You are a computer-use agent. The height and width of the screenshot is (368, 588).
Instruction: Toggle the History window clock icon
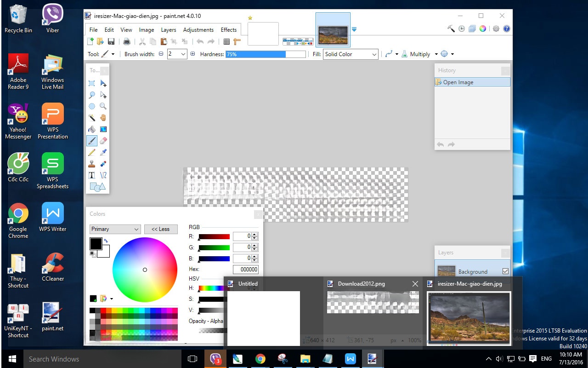[x=462, y=29]
